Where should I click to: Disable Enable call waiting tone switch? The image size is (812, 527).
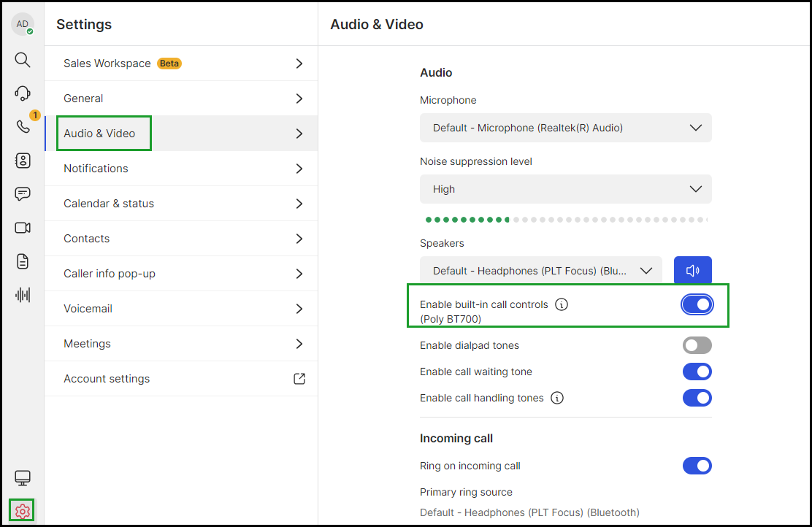point(697,372)
